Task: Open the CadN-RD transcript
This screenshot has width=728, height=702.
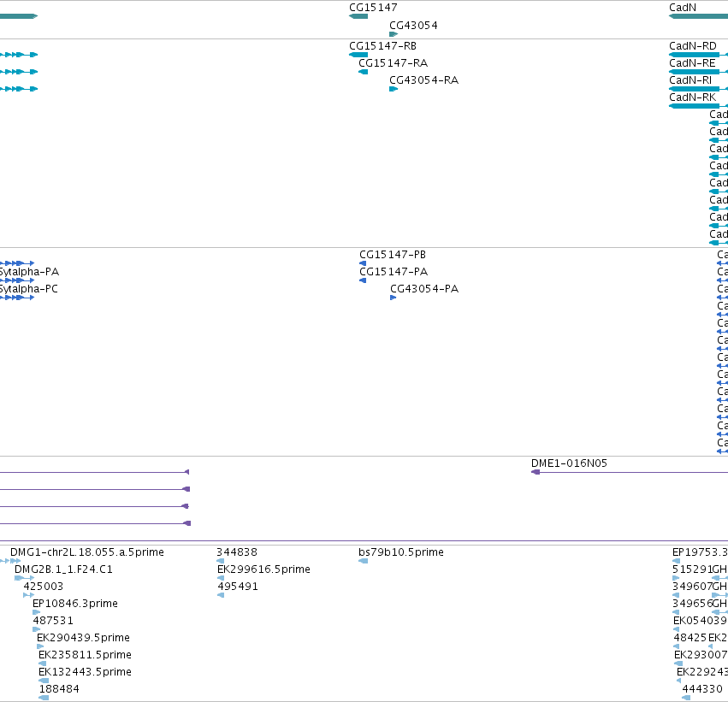Action: pos(692,46)
